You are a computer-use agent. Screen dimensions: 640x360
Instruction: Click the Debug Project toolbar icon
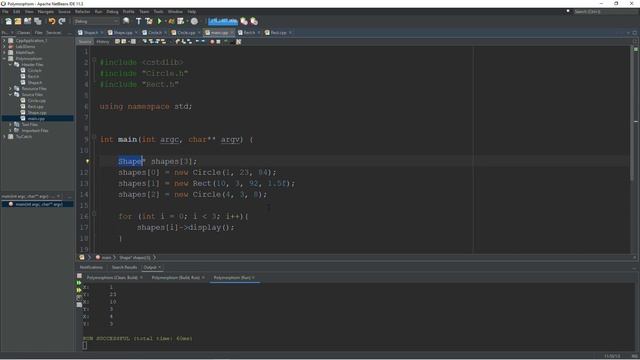pyautogui.click(x=171, y=21)
